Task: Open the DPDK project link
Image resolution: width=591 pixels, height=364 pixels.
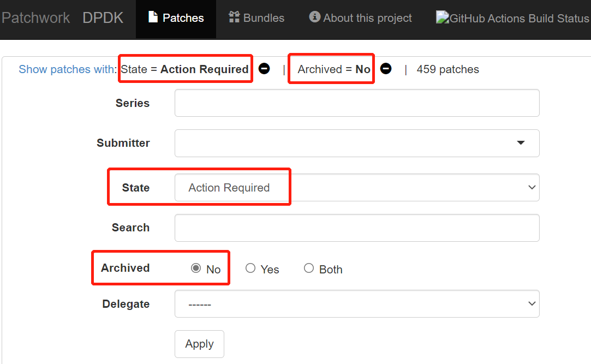Action: tap(103, 17)
